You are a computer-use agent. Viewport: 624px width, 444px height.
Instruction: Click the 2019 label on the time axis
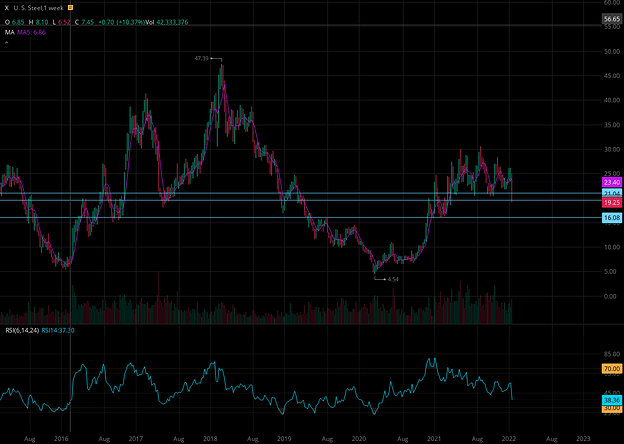pyautogui.click(x=283, y=439)
